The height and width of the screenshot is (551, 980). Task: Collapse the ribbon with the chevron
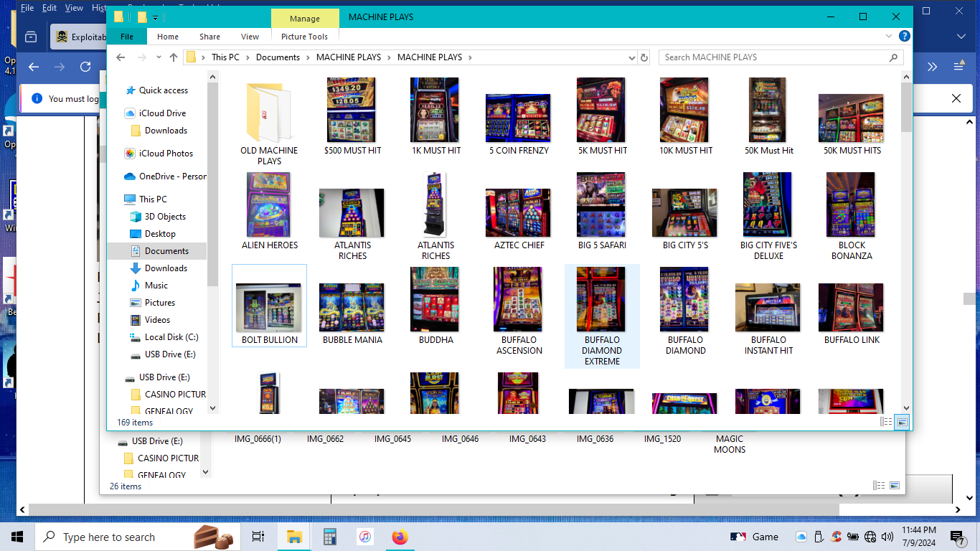[x=890, y=37]
